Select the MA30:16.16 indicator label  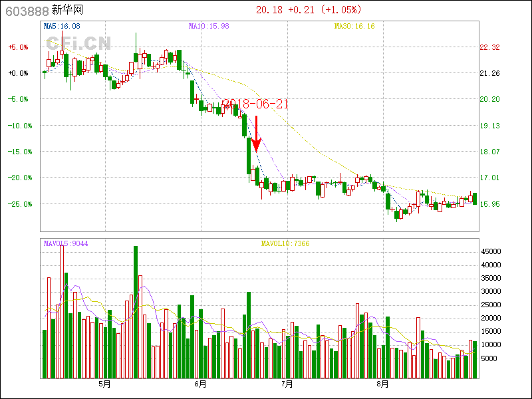(354, 27)
